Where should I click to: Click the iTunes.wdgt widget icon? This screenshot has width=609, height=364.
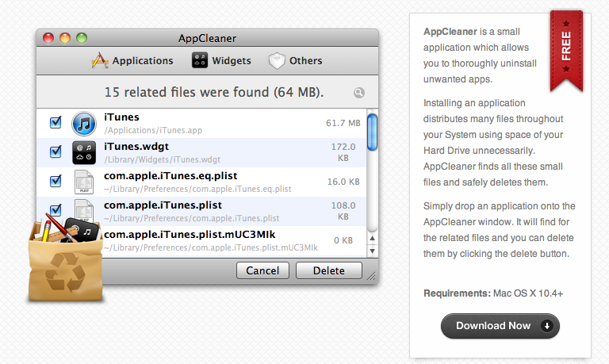click(84, 153)
